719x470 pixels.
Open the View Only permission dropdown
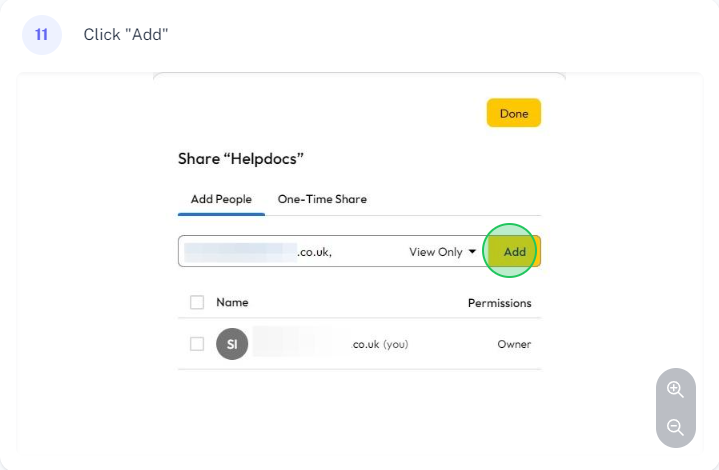(x=442, y=252)
